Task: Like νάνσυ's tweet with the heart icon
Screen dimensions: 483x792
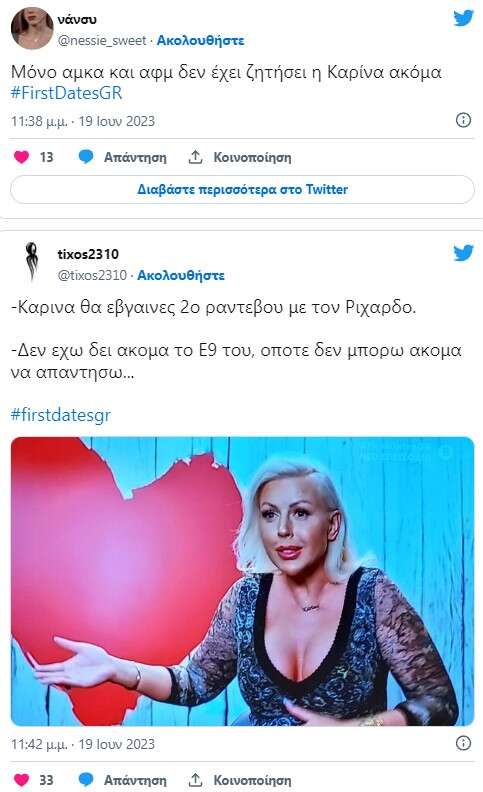Action: tap(21, 157)
